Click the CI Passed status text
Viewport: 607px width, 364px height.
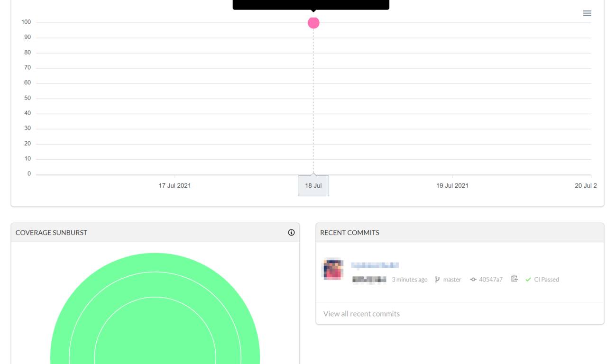[x=546, y=280]
